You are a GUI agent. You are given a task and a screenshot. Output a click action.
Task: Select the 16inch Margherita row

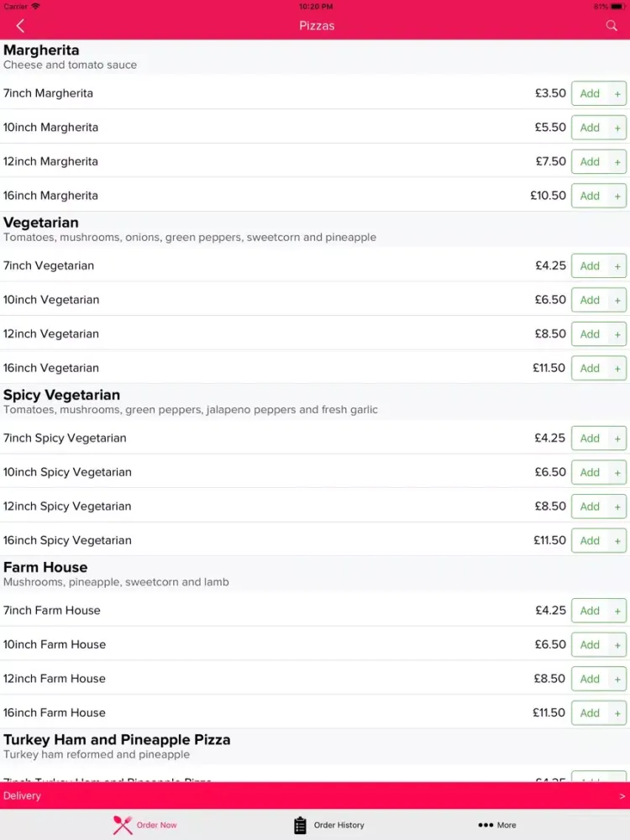(x=315, y=196)
